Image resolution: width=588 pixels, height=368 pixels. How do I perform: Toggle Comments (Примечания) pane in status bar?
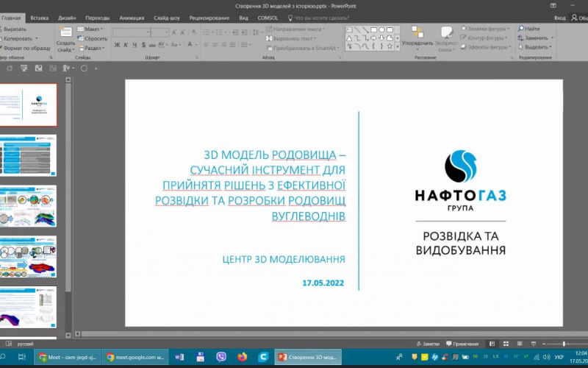point(462,344)
